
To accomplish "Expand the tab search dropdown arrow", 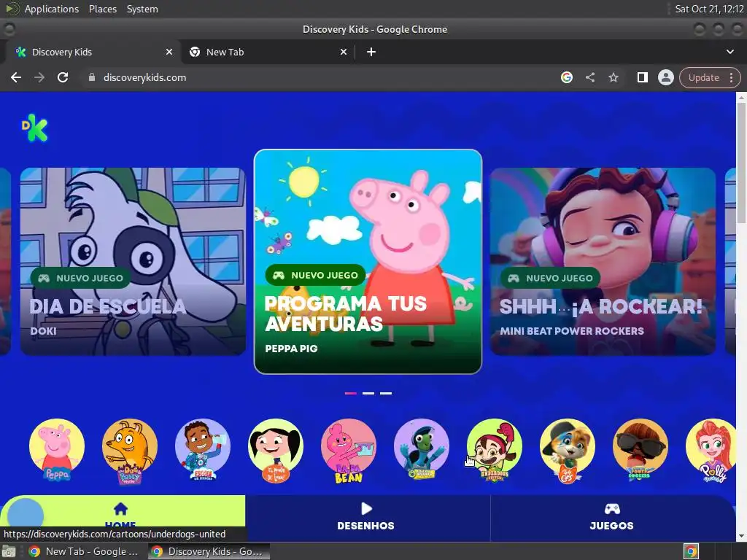I will point(729,52).
